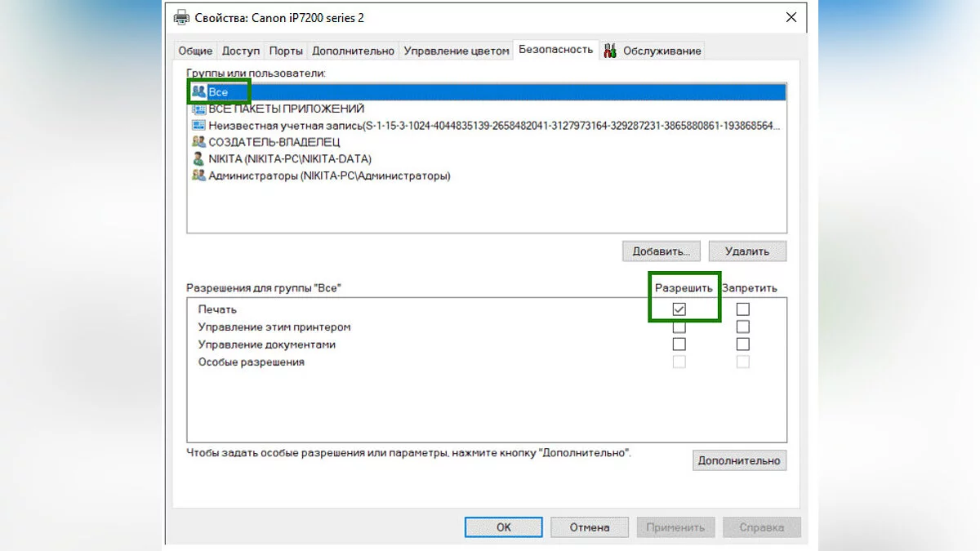This screenshot has width=980, height=551.
Task: Click the Печать permission row label
Action: [217, 309]
